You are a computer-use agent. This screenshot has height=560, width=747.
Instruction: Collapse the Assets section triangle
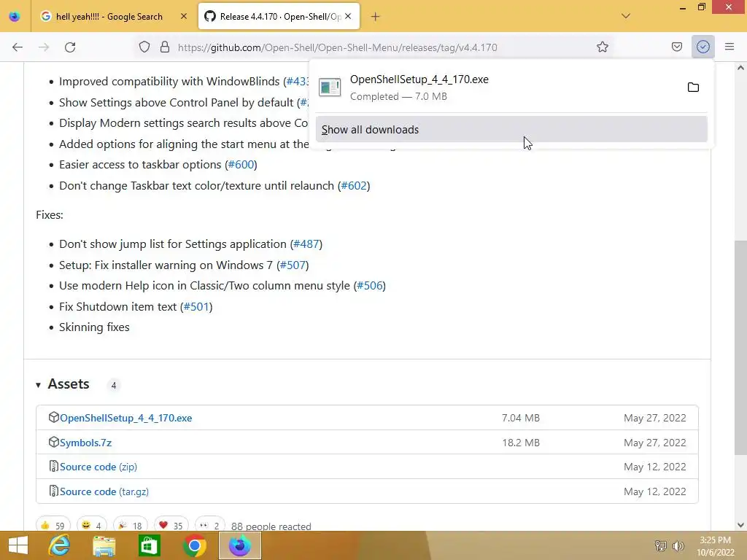point(38,385)
